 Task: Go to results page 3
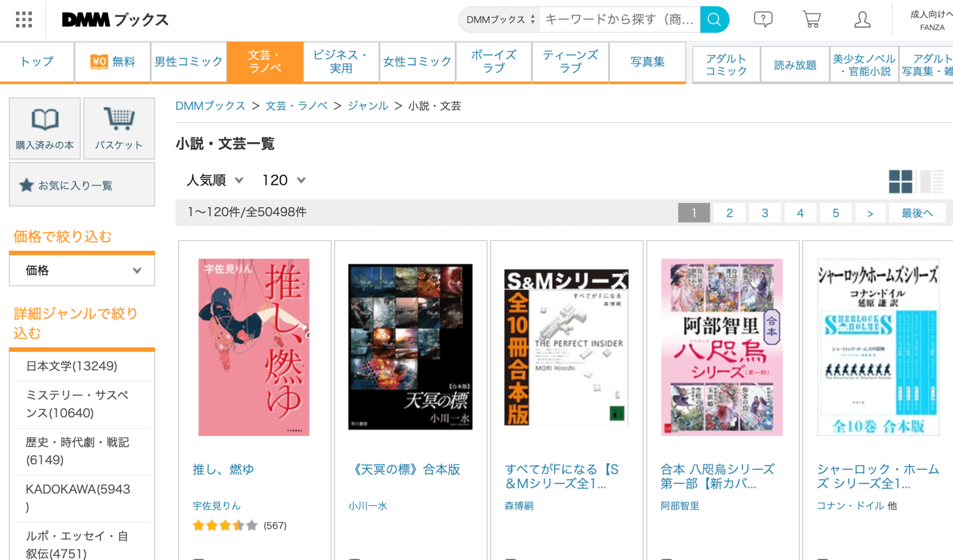[x=765, y=213]
